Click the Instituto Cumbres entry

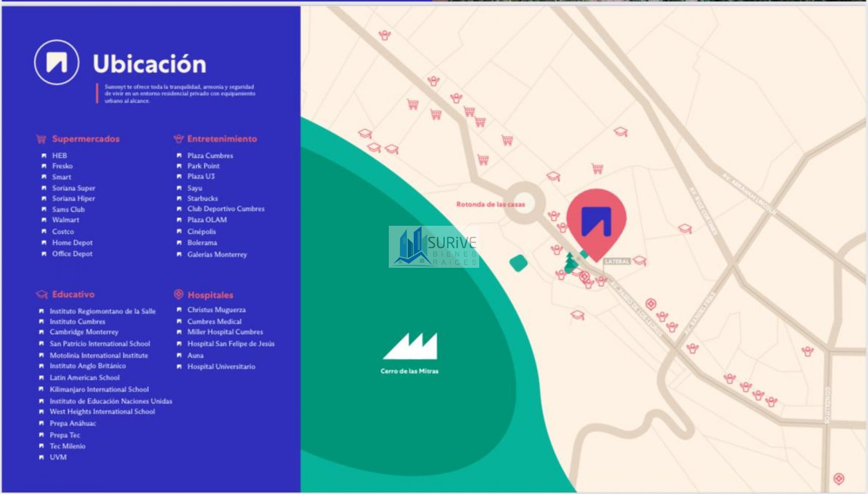77,322
